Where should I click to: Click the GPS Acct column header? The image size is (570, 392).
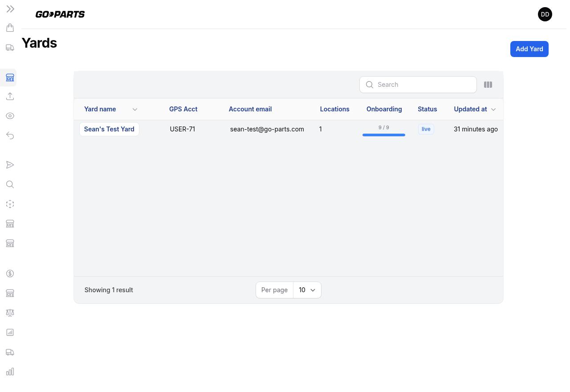click(183, 109)
